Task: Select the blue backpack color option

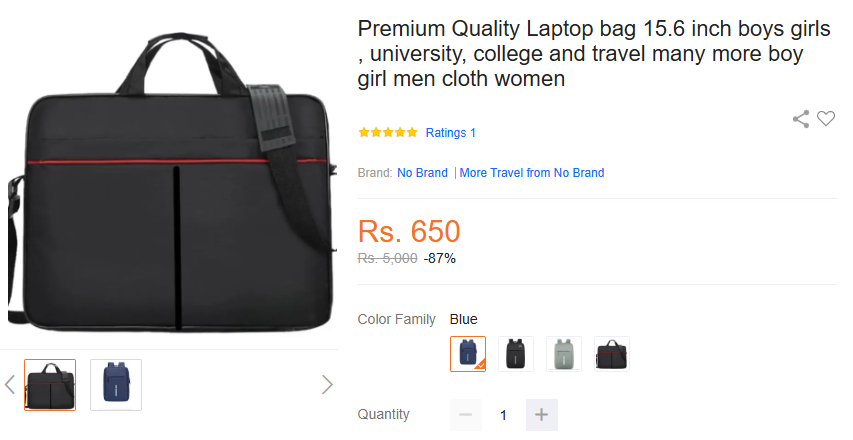Action: click(x=468, y=354)
